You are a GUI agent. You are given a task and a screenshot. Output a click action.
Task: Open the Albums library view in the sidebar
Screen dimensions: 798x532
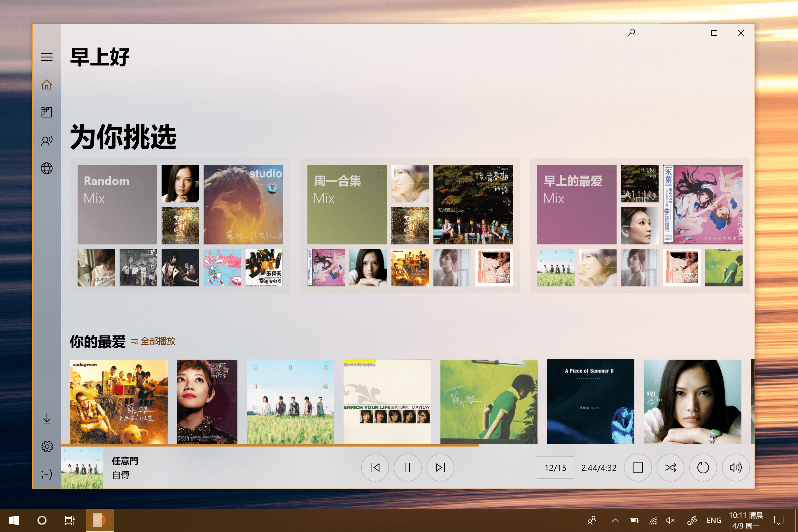coord(46,112)
